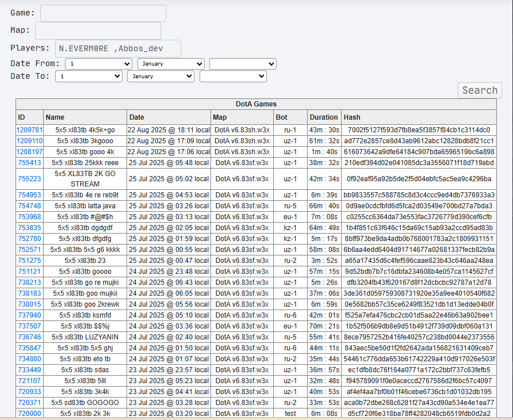Viewport: 513px width, 420px height.
Task: Open game ID 738015 link
Action: click(29, 304)
